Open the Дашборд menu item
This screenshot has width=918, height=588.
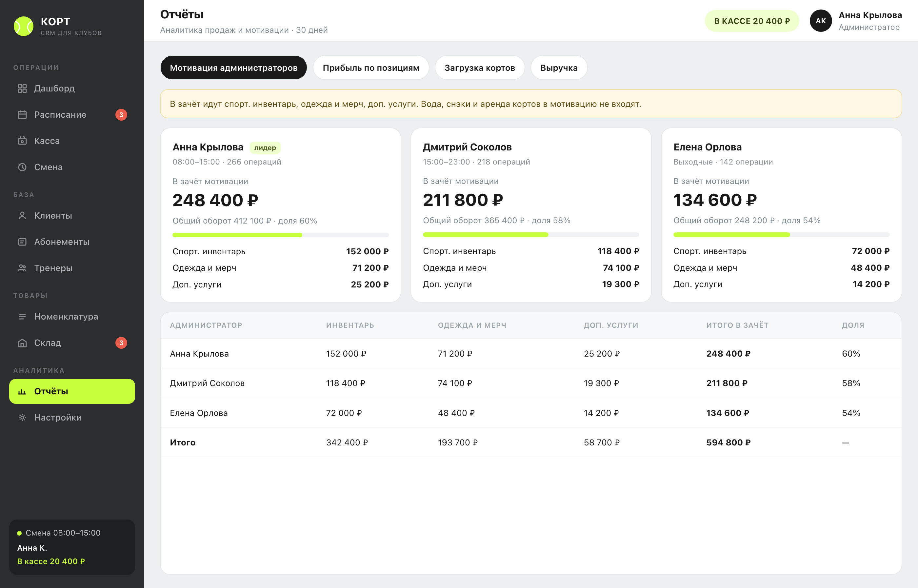(72, 88)
